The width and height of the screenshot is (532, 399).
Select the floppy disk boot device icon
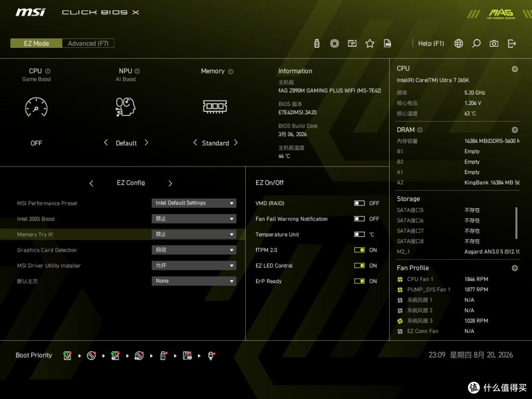click(187, 356)
